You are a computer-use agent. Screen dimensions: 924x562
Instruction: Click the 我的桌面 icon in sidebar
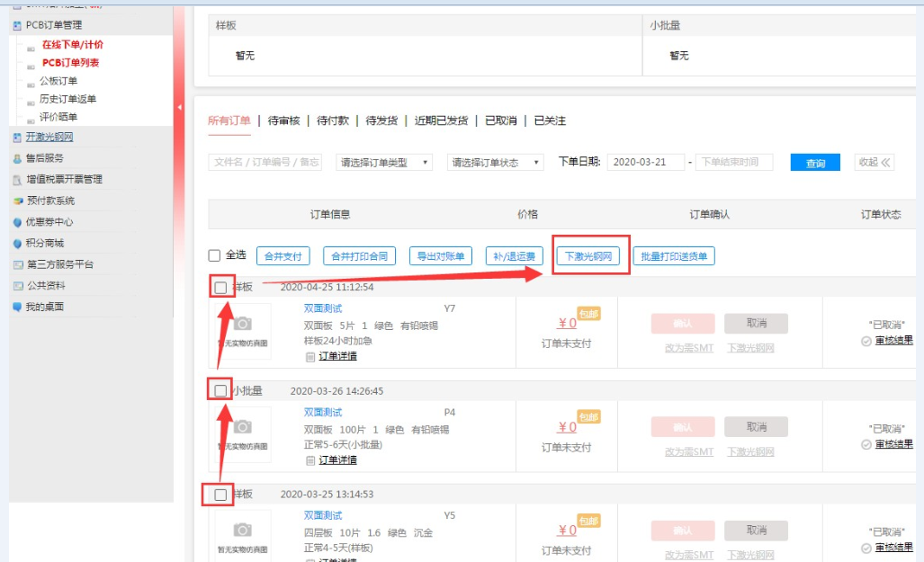pyautogui.click(x=17, y=307)
